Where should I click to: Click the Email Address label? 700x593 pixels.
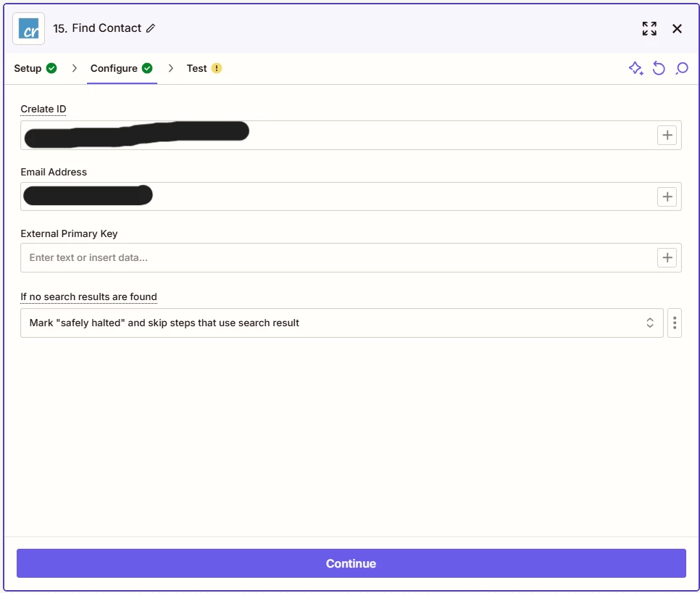coord(54,172)
